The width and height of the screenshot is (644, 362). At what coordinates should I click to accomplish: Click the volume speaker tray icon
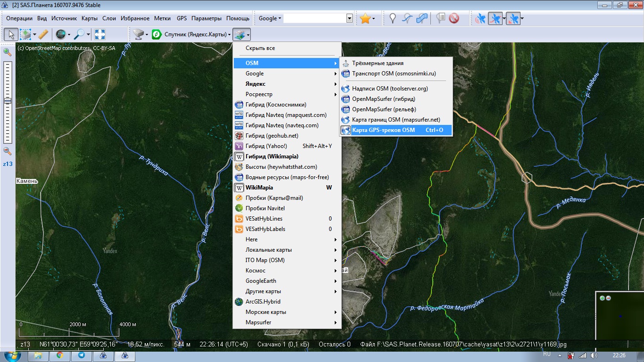coord(593,355)
